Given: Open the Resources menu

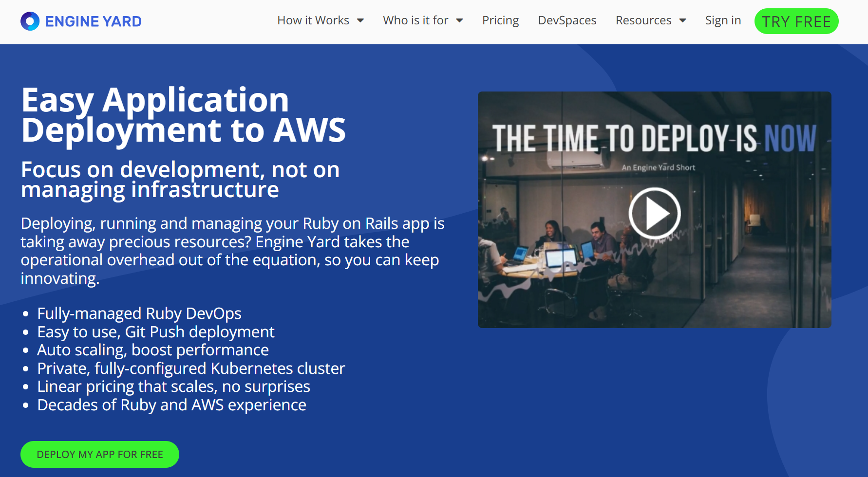Looking at the screenshot, I should click(643, 20).
